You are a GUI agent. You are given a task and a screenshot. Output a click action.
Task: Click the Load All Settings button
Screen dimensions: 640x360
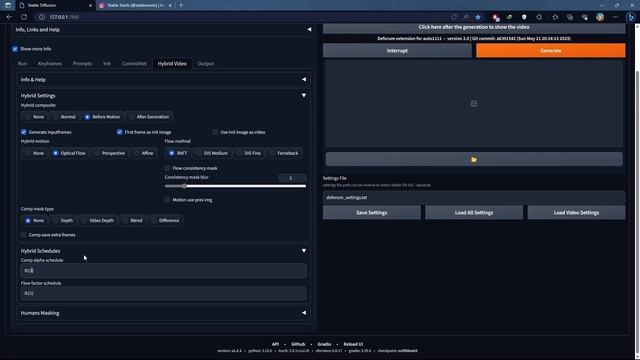[474, 213]
